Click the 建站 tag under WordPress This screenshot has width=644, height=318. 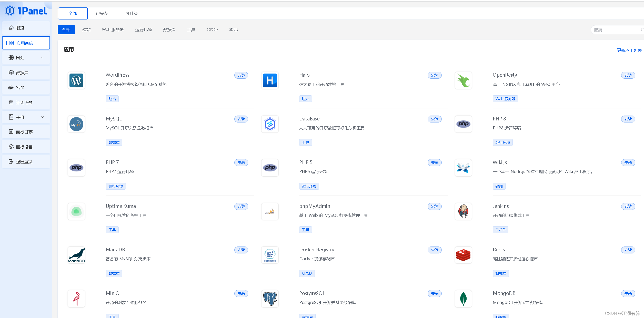tap(112, 99)
